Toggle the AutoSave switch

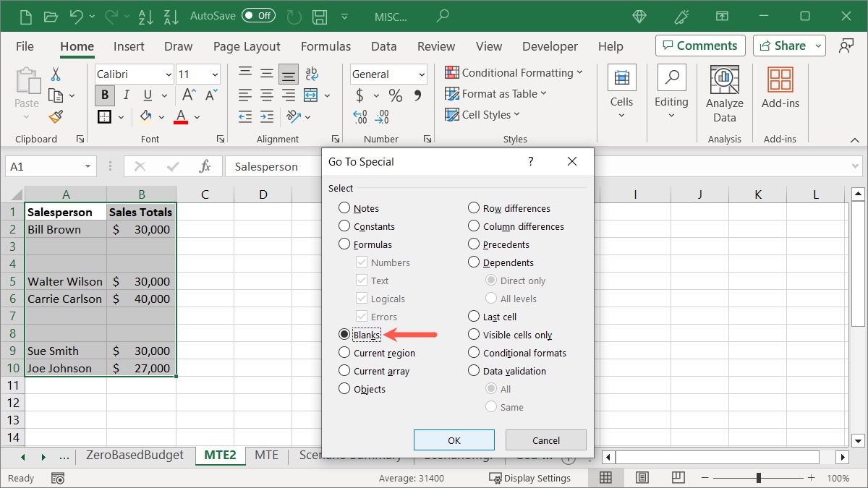[258, 15]
